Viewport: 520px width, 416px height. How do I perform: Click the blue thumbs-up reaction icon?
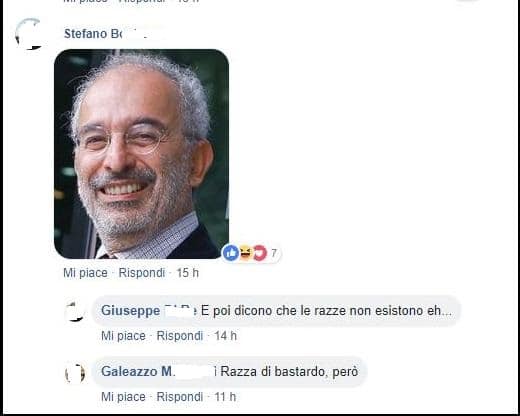point(231,253)
